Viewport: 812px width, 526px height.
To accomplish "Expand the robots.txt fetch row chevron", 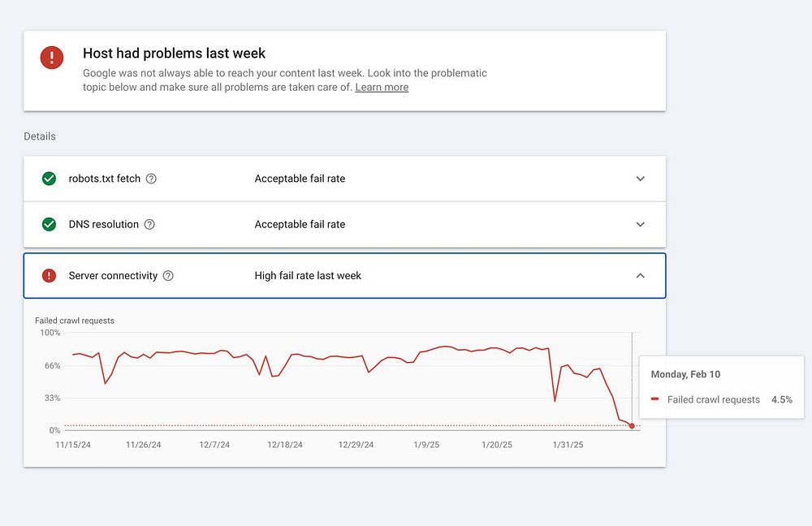I will (x=640, y=179).
